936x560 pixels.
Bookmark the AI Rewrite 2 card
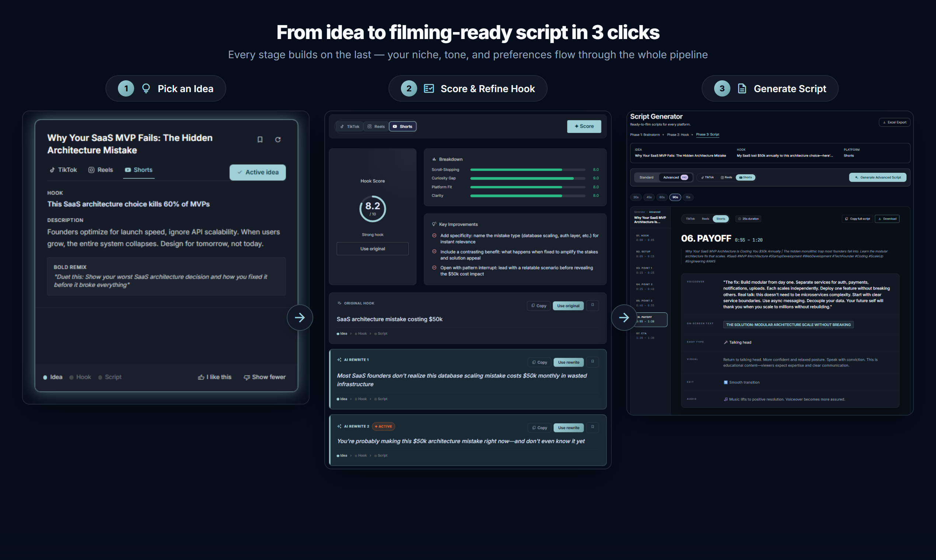point(593,427)
